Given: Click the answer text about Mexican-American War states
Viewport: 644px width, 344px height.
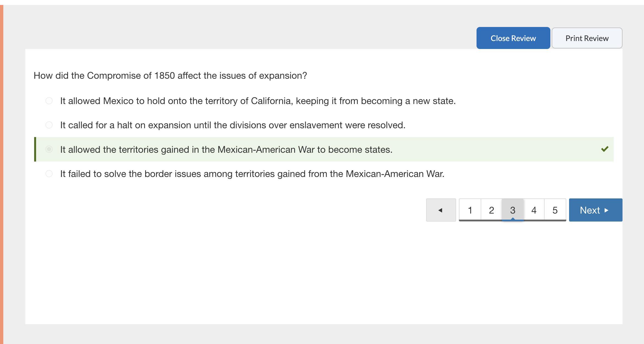Looking at the screenshot, I should (226, 150).
